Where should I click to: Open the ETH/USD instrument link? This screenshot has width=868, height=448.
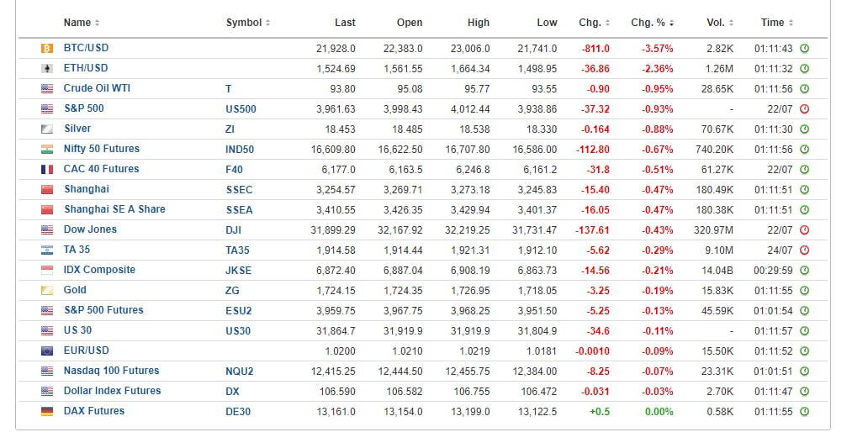tap(86, 68)
